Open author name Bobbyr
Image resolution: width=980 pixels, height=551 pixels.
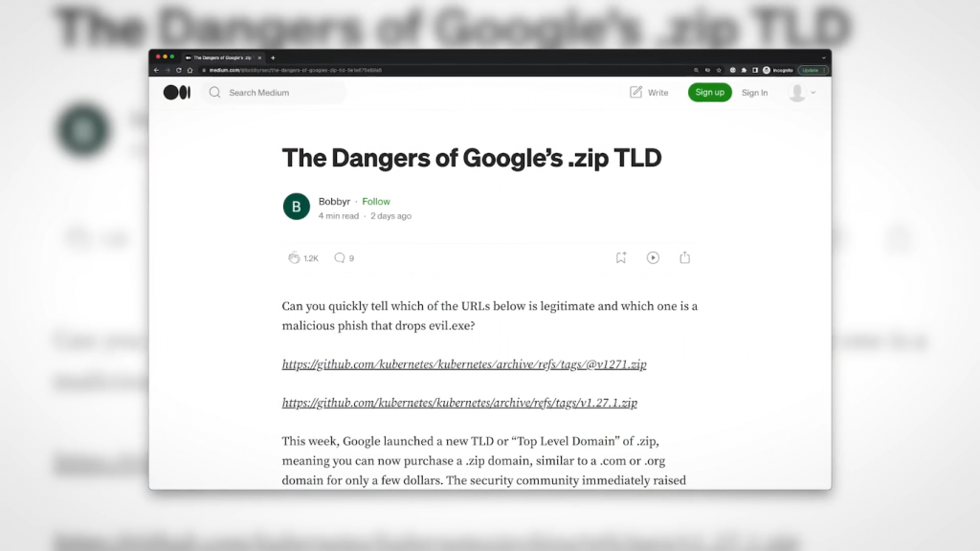334,201
